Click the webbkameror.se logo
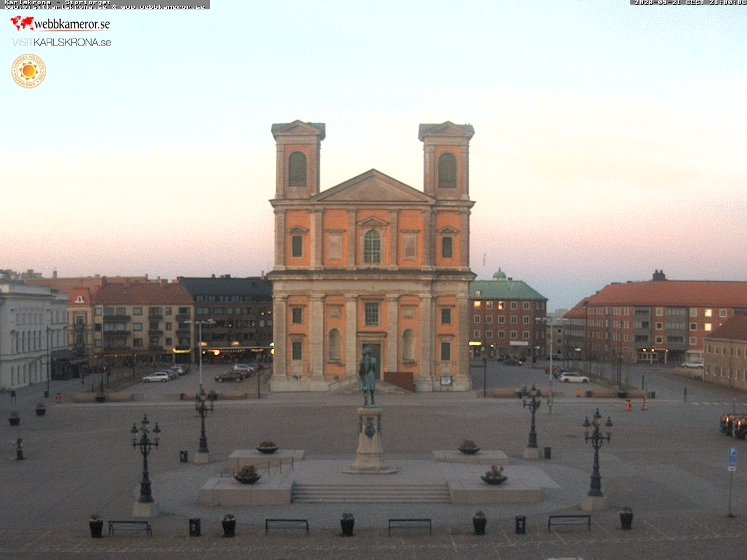 (x=60, y=24)
